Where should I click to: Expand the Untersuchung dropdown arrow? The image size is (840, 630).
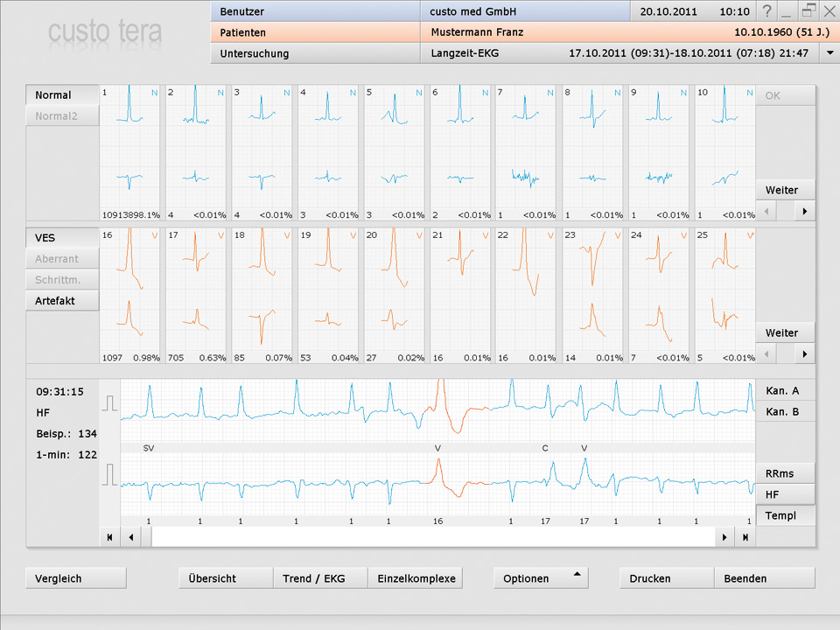829,53
